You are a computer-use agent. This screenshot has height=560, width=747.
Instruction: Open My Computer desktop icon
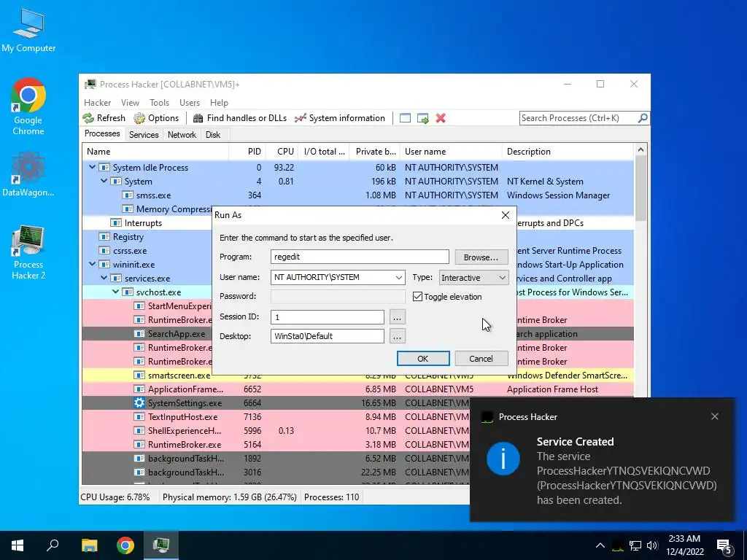pyautogui.click(x=28, y=29)
